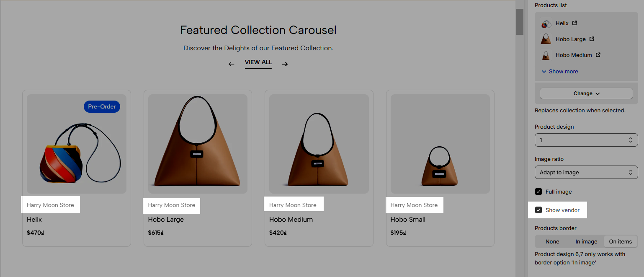Click the Change button
This screenshot has width=644, height=277.
pyautogui.click(x=586, y=93)
